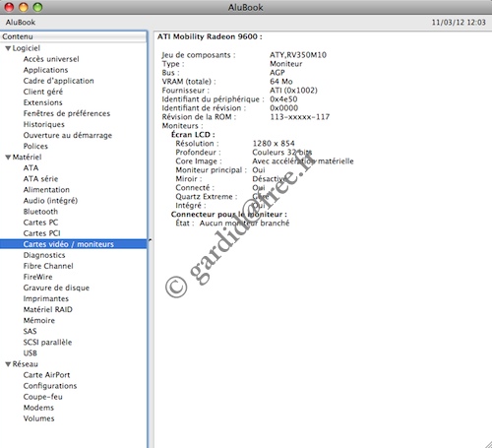The image size is (492, 448).
Task: Click the Matériel category label
Action: [27, 157]
